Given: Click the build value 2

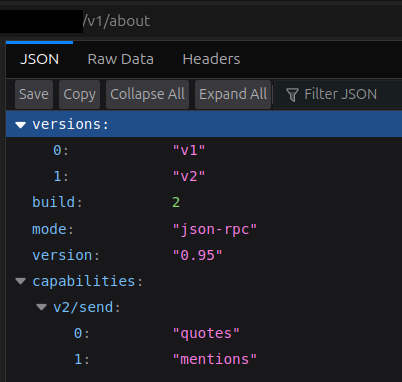Looking at the screenshot, I should pos(176,202).
